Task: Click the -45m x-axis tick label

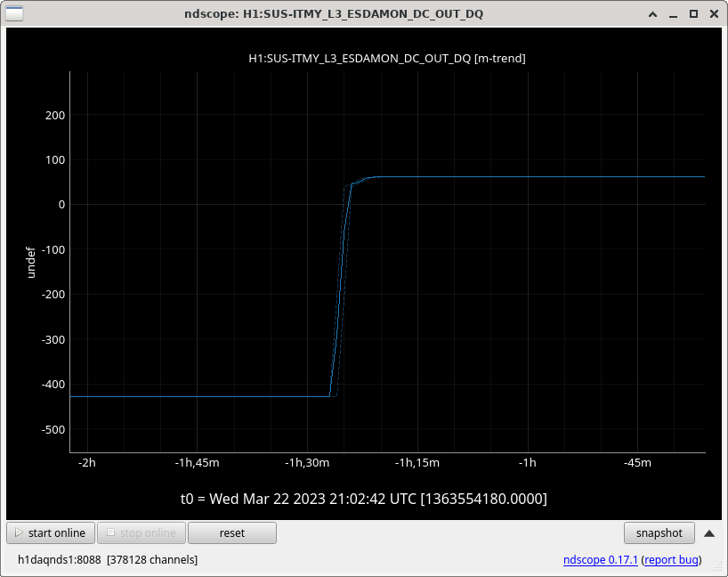Action: pos(637,463)
